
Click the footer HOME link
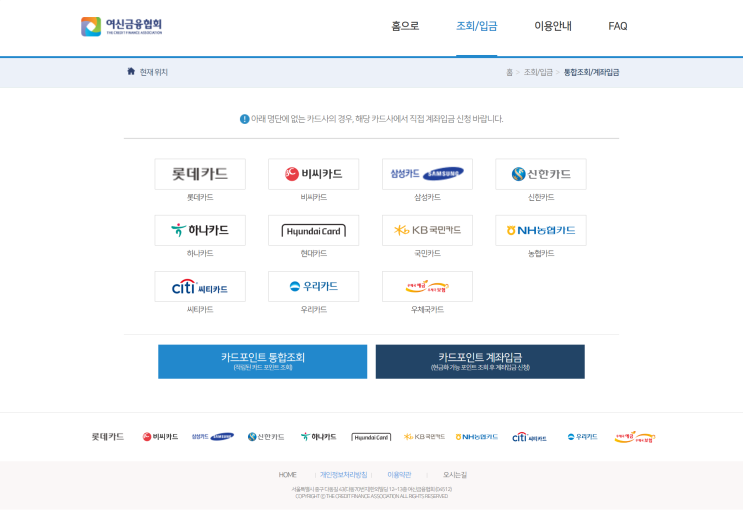pos(288,474)
